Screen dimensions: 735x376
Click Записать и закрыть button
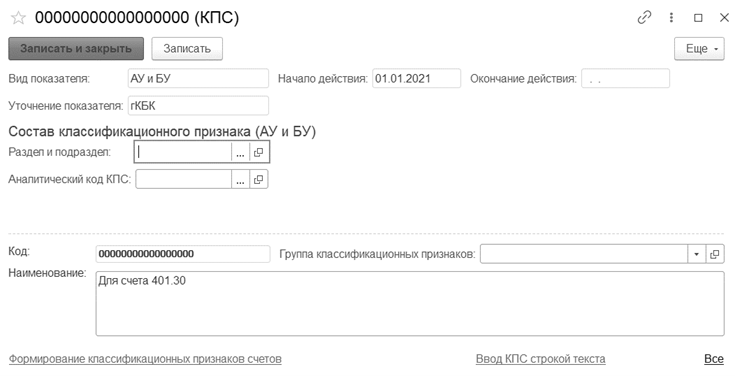(x=76, y=49)
